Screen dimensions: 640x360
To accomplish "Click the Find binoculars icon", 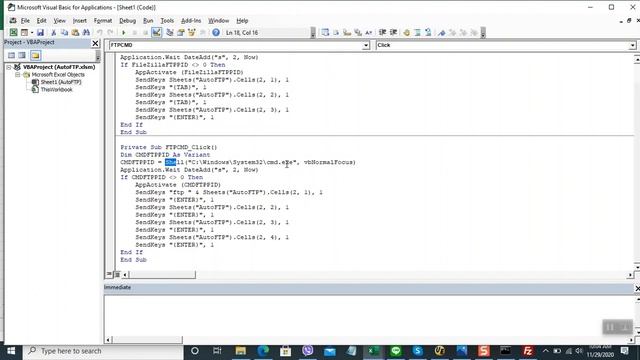I will point(86,33).
